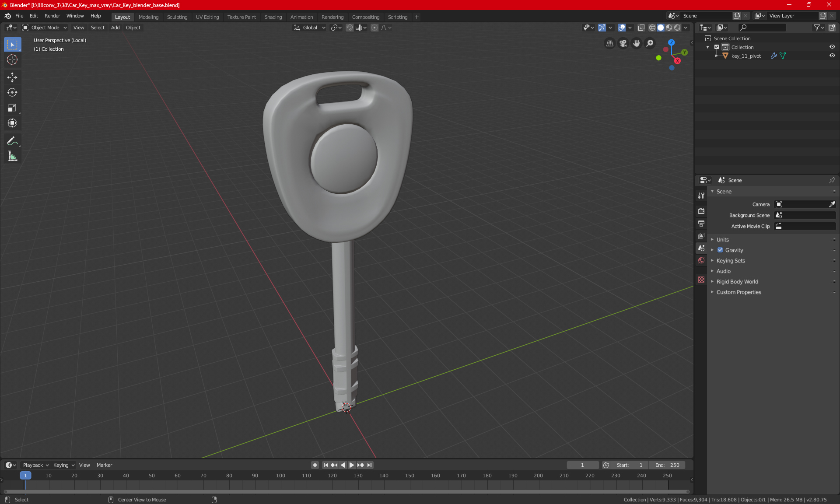The image size is (840, 504).
Task: Add a new workspace tab
Action: pos(416,17)
